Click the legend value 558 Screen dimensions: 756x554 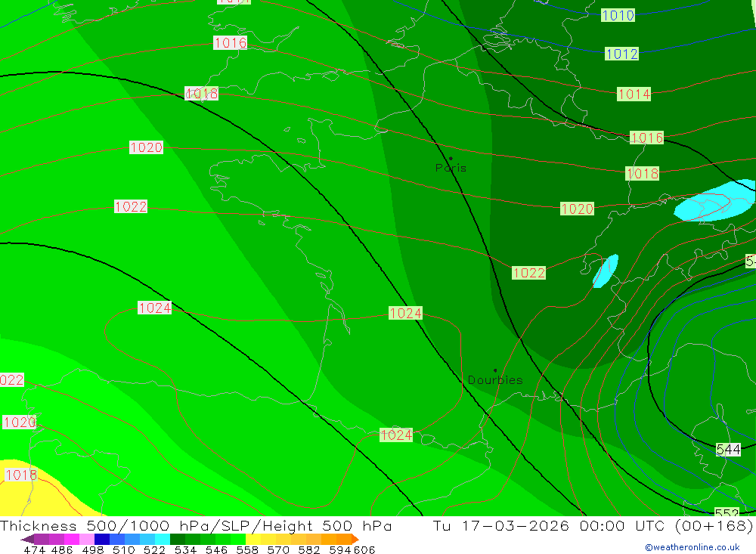pyautogui.click(x=247, y=550)
